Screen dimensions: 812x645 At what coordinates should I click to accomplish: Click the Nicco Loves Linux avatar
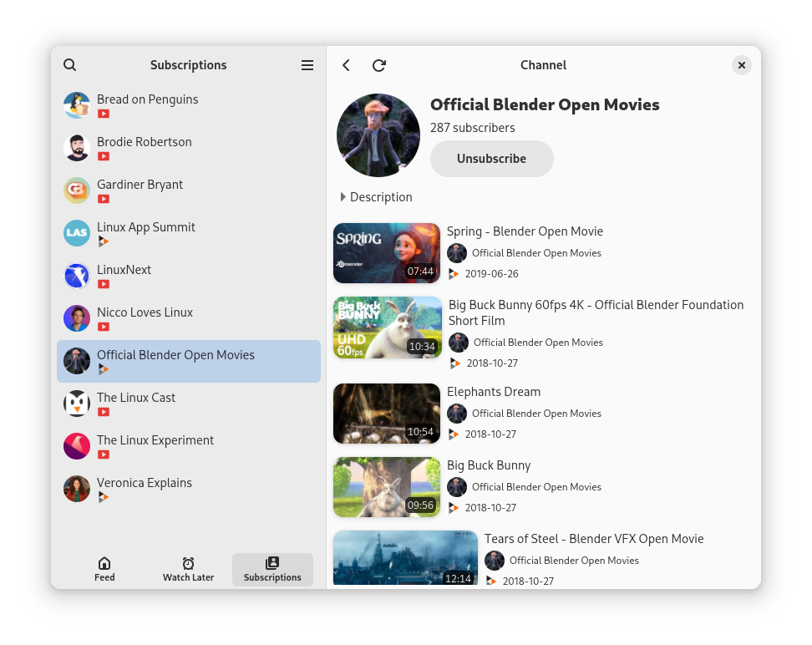click(77, 318)
